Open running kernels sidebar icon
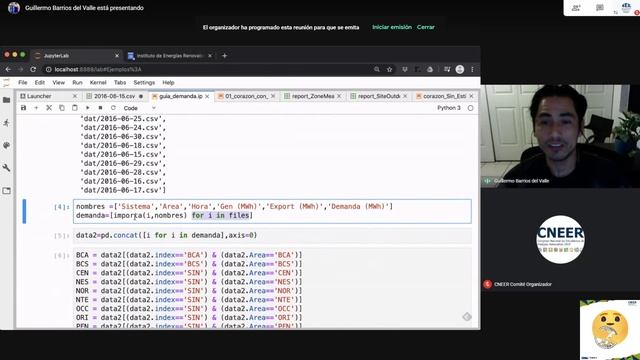Image resolution: width=640 pixels, height=360 pixels. tap(7, 122)
